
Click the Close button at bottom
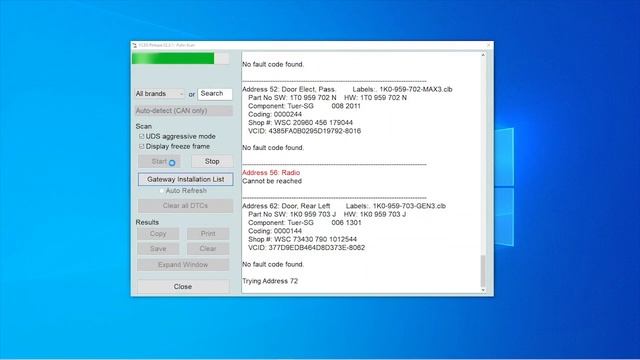[183, 287]
